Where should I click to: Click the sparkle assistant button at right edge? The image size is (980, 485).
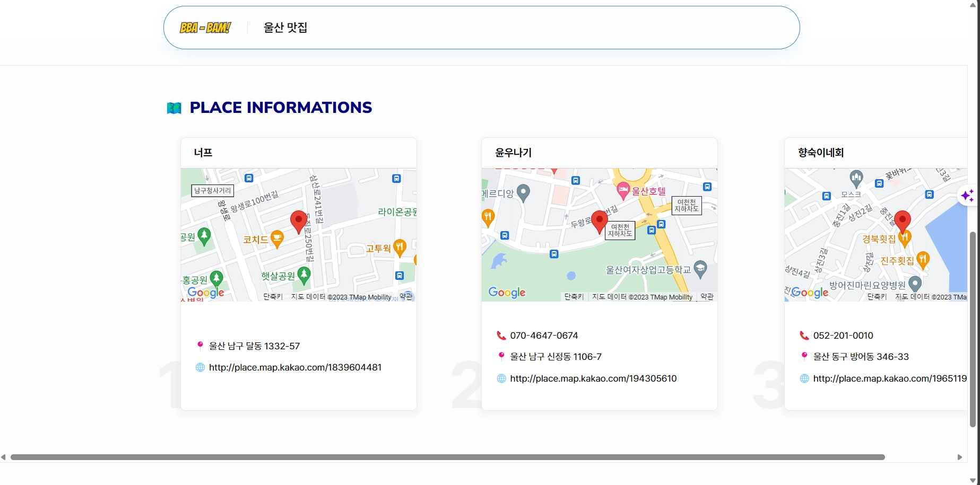tap(968, 196)
